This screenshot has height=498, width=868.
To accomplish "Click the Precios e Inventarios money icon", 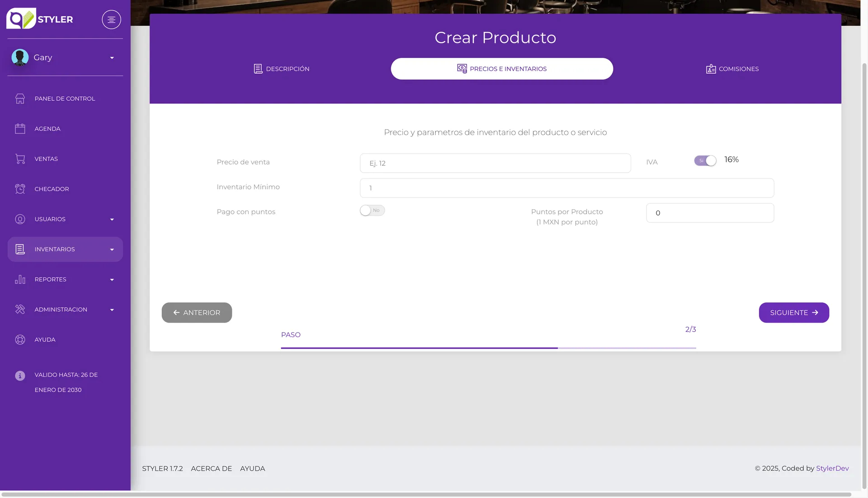I will point(462,69).
